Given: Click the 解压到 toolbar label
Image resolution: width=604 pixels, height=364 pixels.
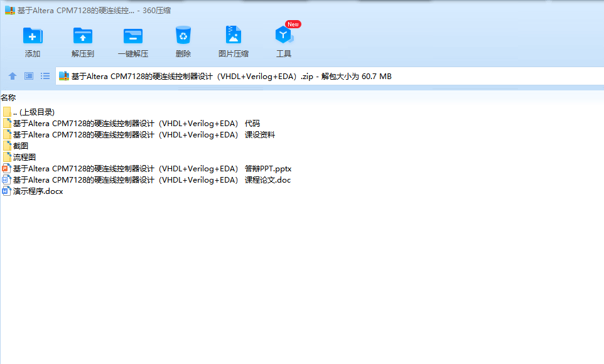Looking at the screenshot, I should pos(83,54).
